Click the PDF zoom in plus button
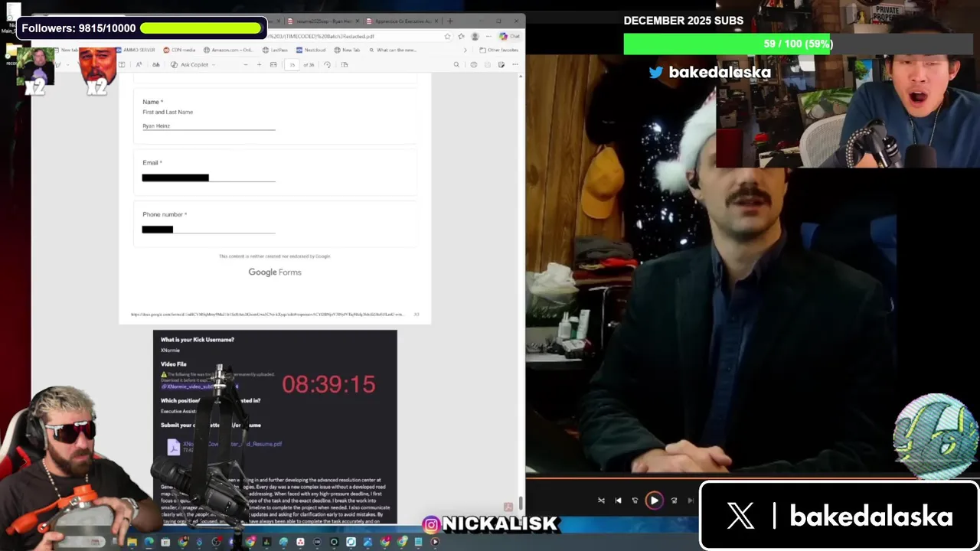 point(259,65)
